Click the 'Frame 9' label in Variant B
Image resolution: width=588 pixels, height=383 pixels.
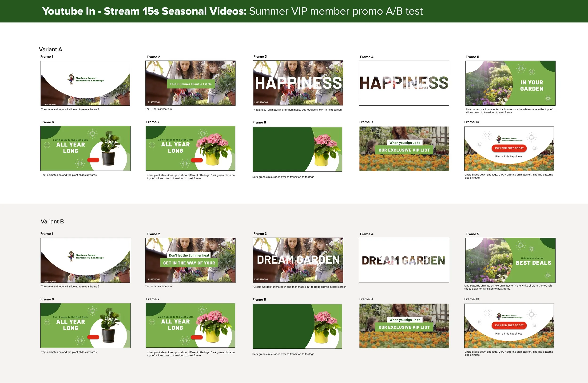[x=366, y=299]
